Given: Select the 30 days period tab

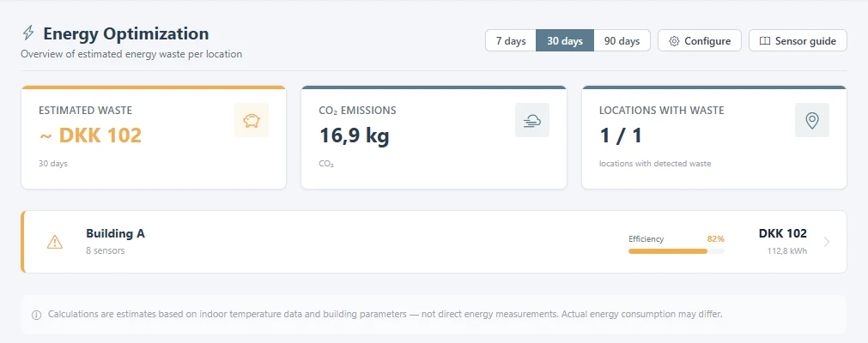Looking at the screenshot, I should point(565,40).
